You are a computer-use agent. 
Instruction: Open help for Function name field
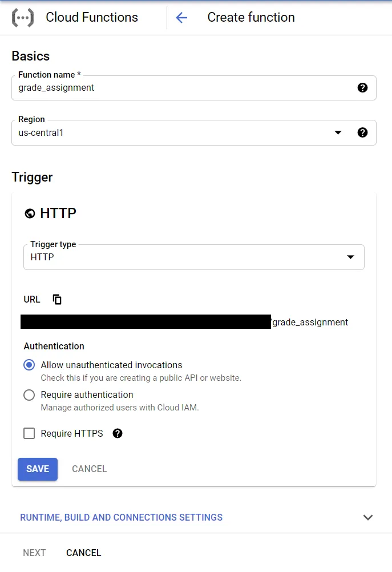tap(362, 88)
